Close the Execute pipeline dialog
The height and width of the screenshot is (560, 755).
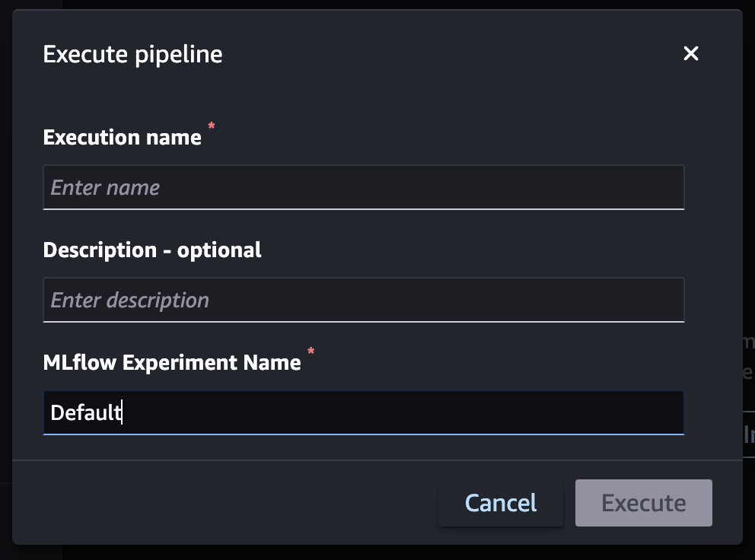pyautogui.click(x=690, y=54)
